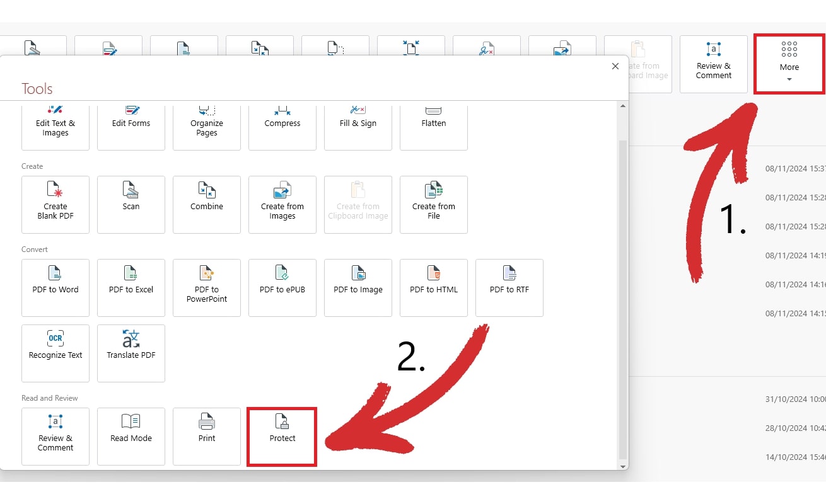Click the PDF to ePUB converter
826x504 pixels.
pos(282,287)
